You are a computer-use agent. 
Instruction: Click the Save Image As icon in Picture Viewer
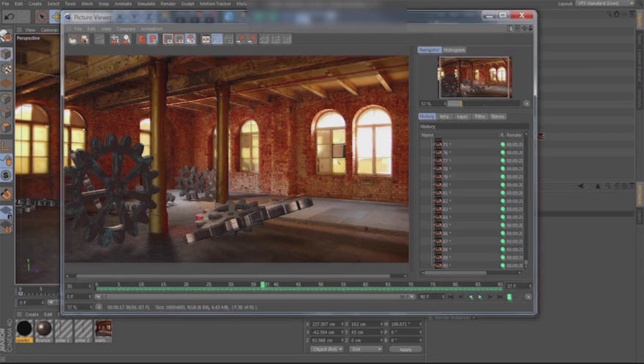[x=84, y=39]
